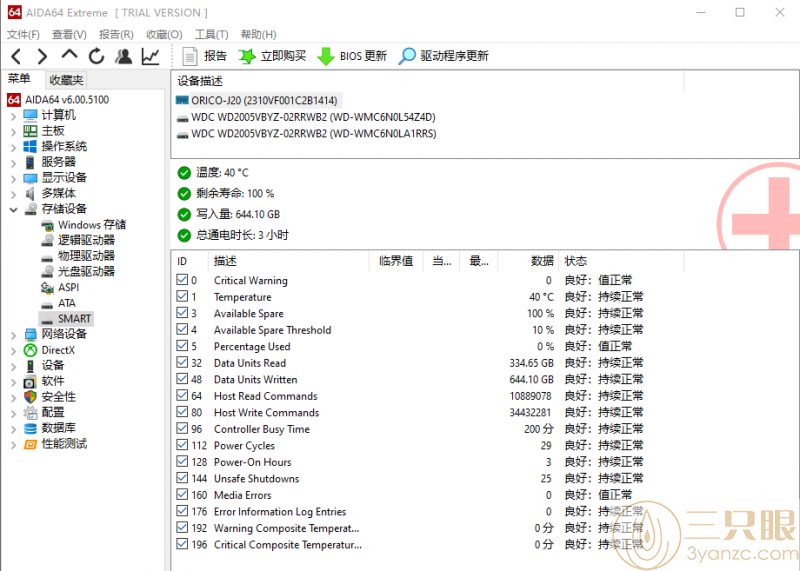Click the Power-On Hours row text
Image resolution: width=800 pixels, height=571 pixels.
(x=253, y=462)
